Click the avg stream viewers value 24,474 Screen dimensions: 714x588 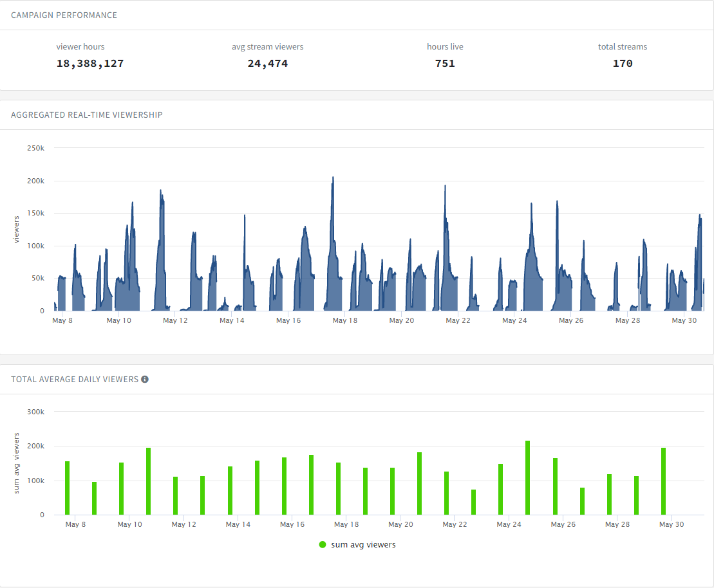point(268,63)
